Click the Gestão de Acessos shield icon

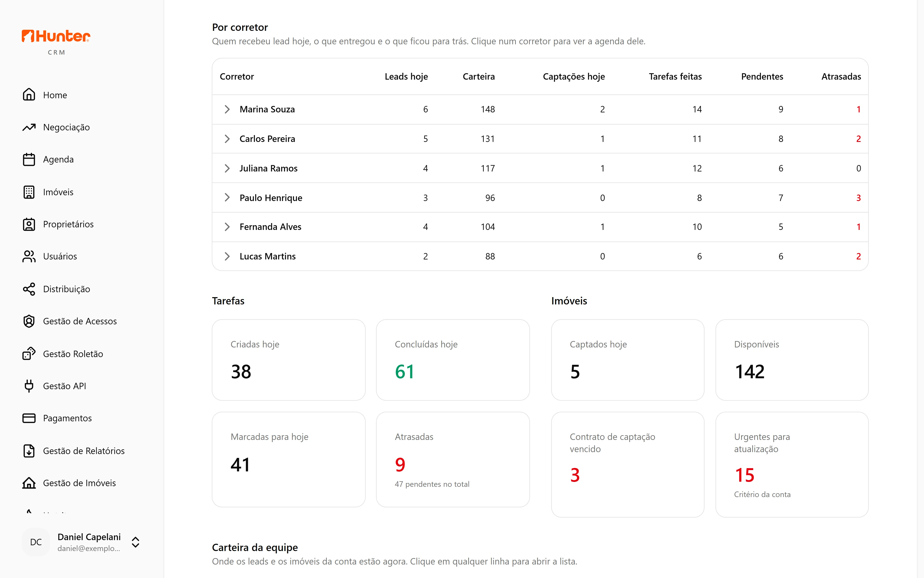pos(29,321)
